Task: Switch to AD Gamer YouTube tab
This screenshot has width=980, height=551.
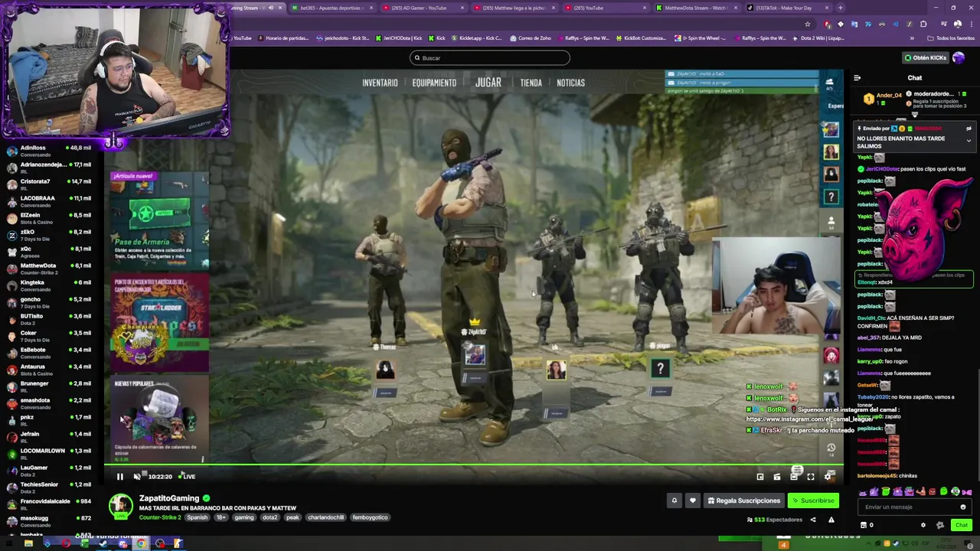Action: coord(423,8)
